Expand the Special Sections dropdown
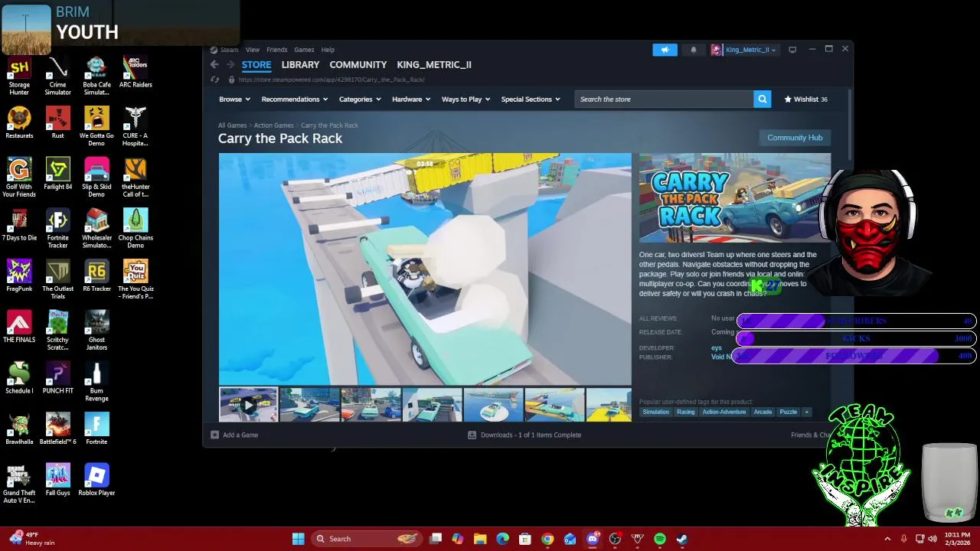 [531, 99]
